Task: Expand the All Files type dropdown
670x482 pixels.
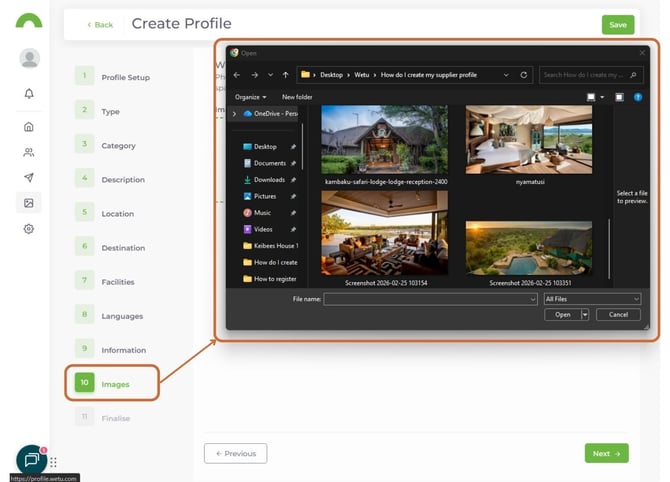Action: (x=592, y=299)
